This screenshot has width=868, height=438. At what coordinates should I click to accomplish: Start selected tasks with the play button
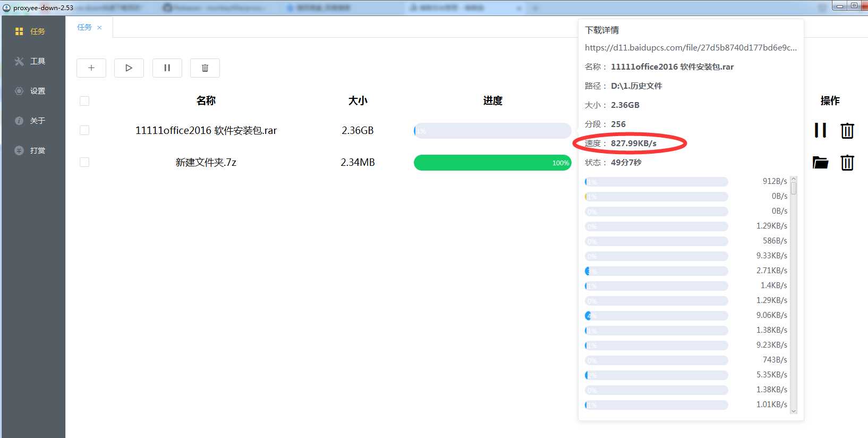pyautogui.click(x=129, y=68)
